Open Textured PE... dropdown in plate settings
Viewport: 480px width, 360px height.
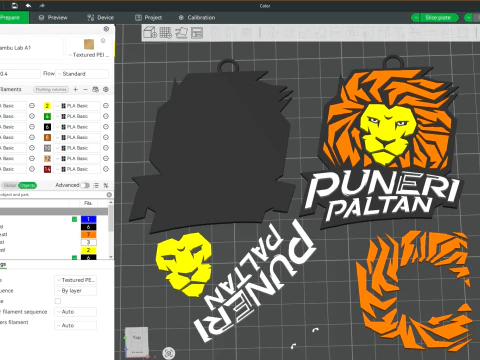pyautogui.click(x=76, y=280)
